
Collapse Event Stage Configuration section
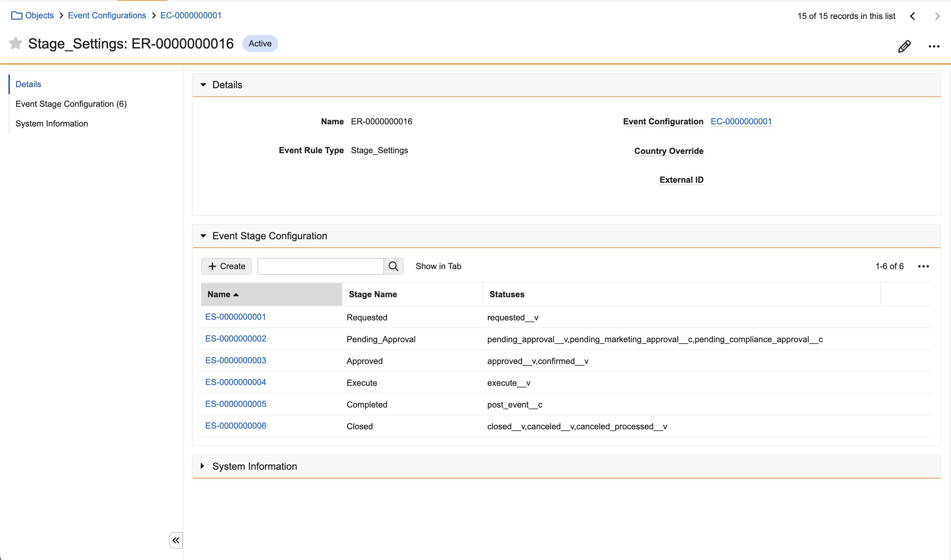coord(203,236)
